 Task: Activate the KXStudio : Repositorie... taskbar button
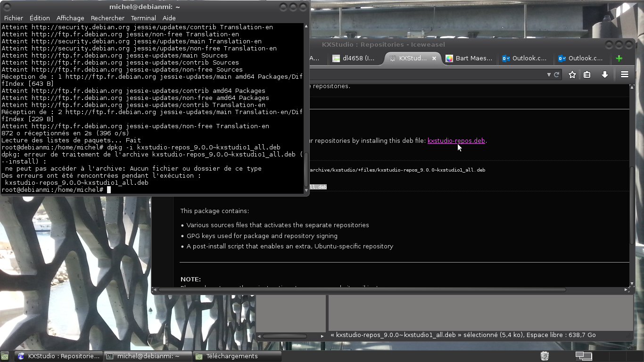tap(59, 356)
